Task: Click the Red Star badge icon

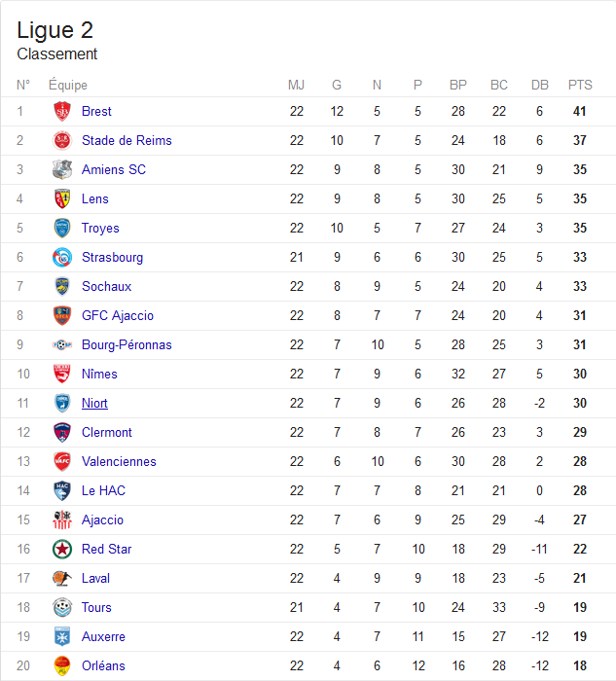Action: click(62, 549)
